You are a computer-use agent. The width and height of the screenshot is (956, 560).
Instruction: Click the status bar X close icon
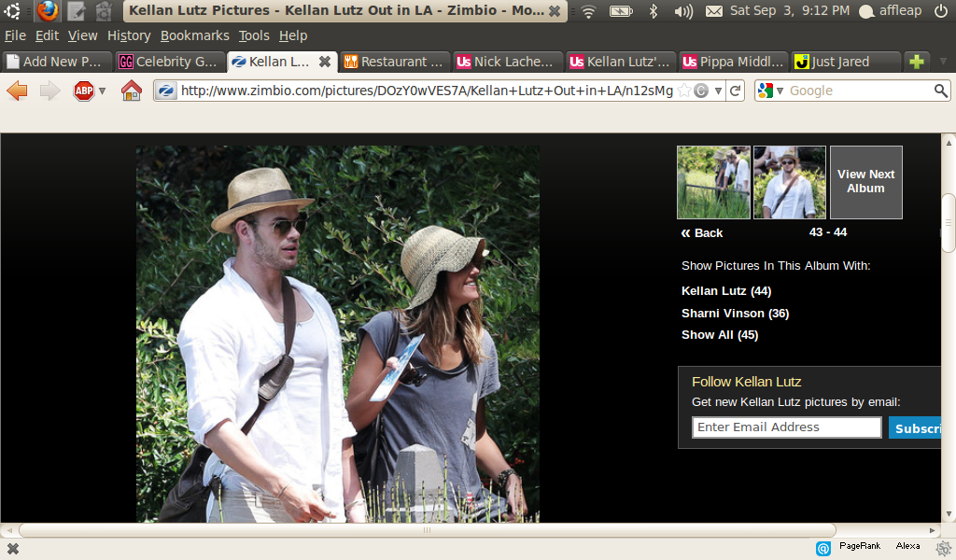click(x=12, y=549)
